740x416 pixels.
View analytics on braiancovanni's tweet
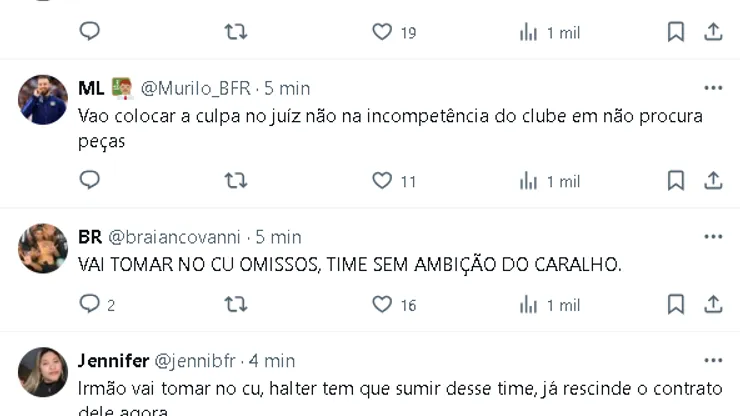529,304
